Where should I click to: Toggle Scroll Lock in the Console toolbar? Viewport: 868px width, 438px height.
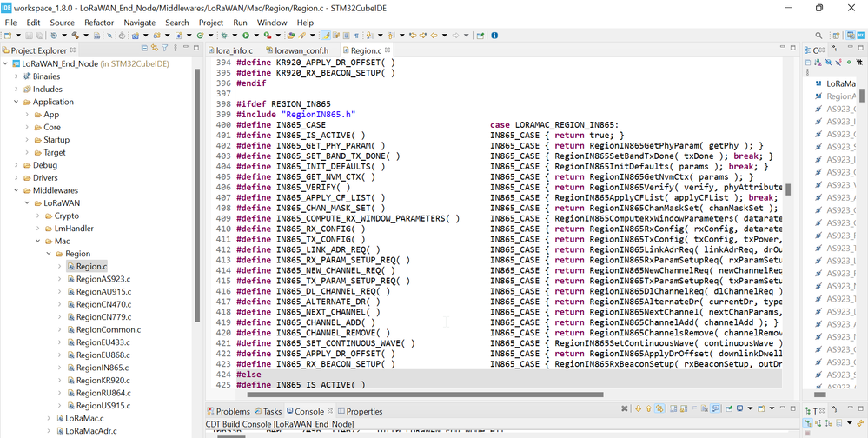pyautogui.click(x=684, y=408)
